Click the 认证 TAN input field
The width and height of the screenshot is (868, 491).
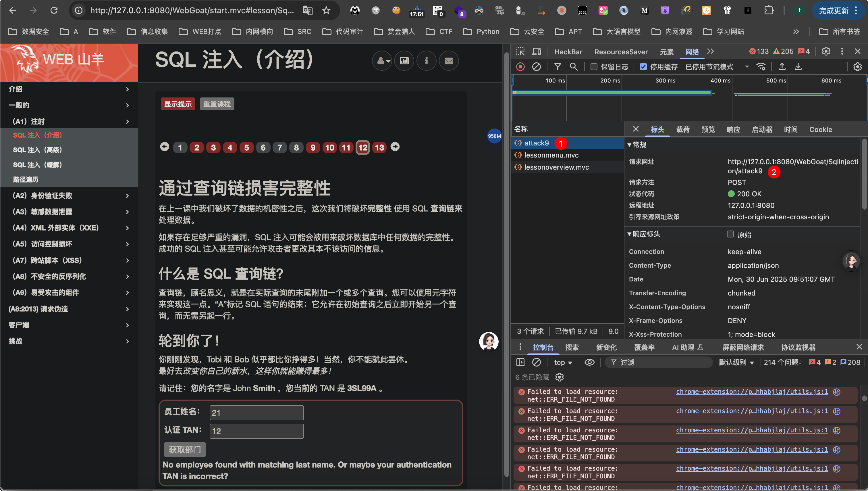(256, 431)
